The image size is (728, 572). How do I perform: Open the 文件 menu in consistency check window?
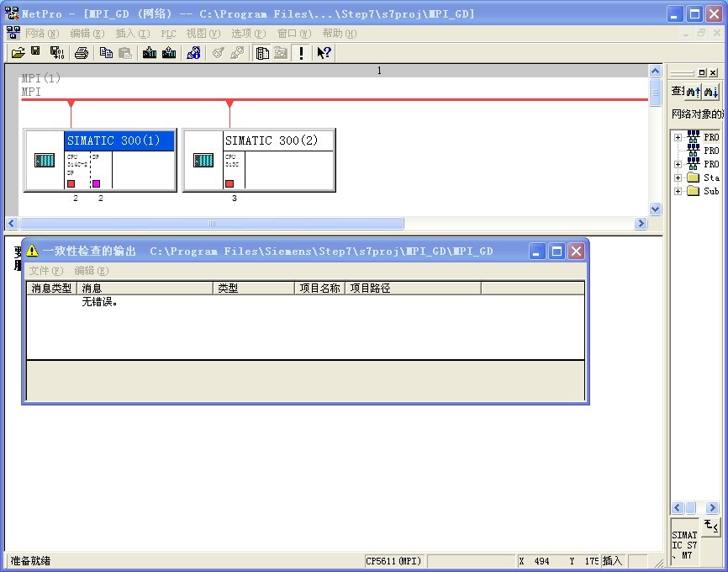pyautogui.click(x=45, y=271)
